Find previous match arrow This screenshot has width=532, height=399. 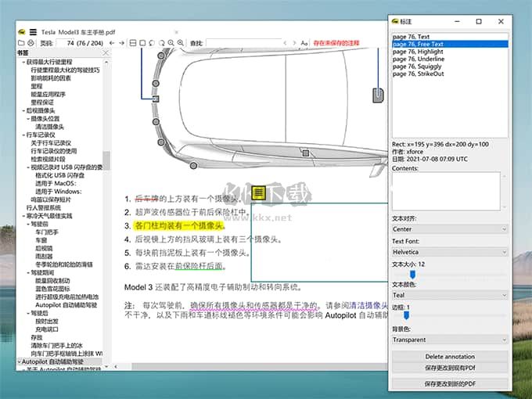click(x=285, y=43)
